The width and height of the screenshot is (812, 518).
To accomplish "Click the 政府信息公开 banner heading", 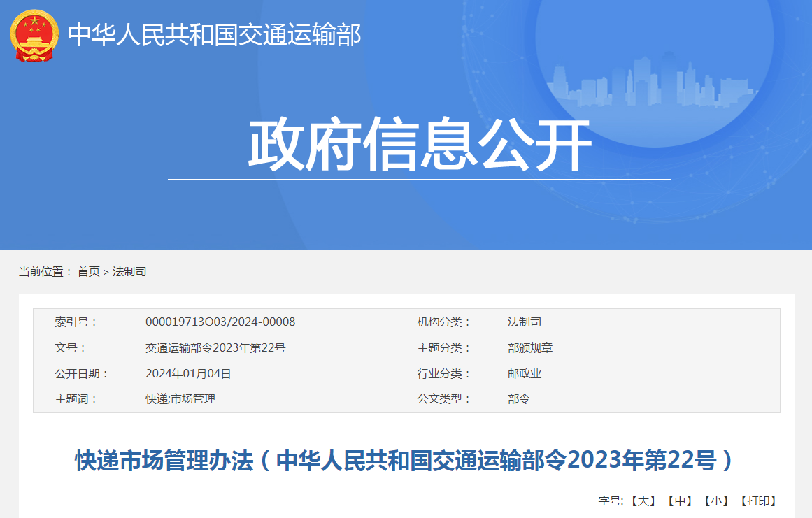I will (420, 145).
